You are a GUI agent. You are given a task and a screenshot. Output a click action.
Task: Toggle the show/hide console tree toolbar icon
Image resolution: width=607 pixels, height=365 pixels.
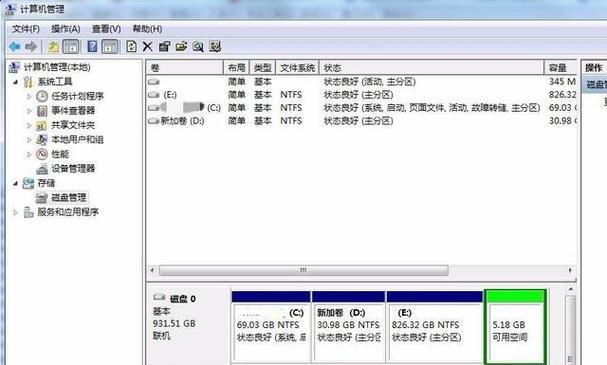tap(71, 47)
